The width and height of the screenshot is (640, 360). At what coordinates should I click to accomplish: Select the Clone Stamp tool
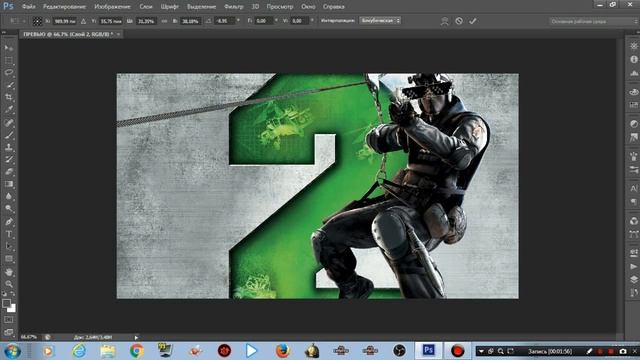[x=9, y=147]
